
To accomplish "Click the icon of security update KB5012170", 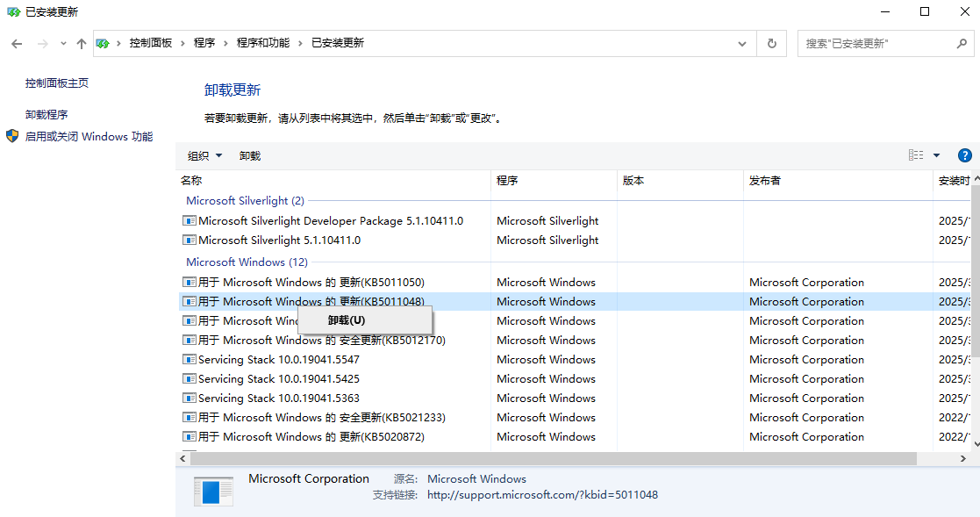I will (x=190, y=340).
